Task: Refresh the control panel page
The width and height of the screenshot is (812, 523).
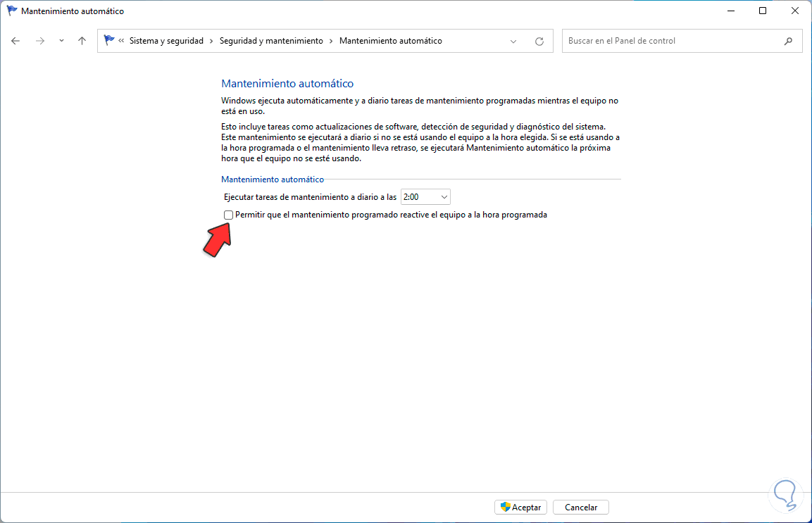Action: tap(539, 42)
